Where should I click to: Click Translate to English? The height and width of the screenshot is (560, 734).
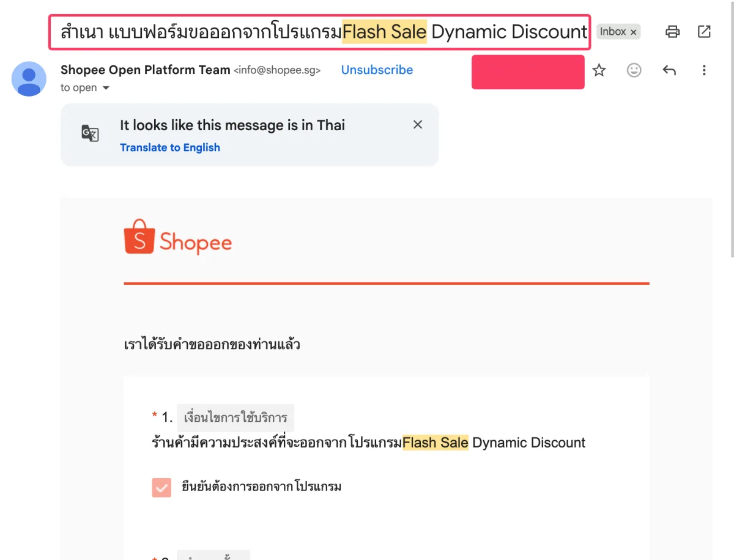click(x=170, y=147)
